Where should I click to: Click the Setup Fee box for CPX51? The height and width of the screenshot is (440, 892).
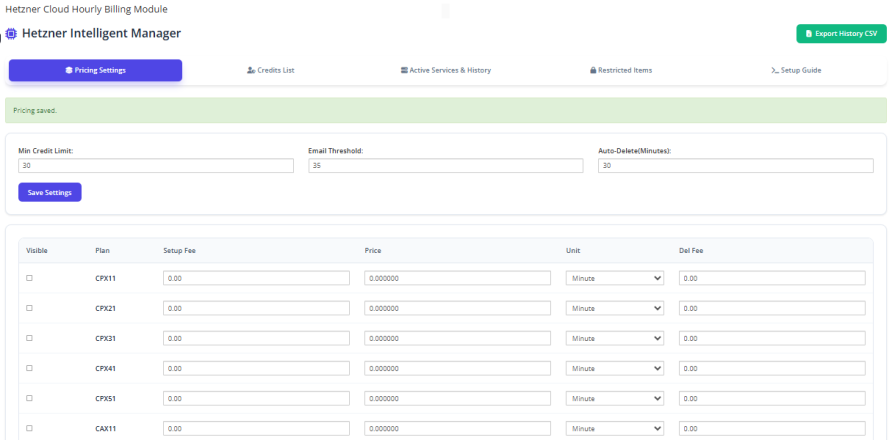click(257, 398)
